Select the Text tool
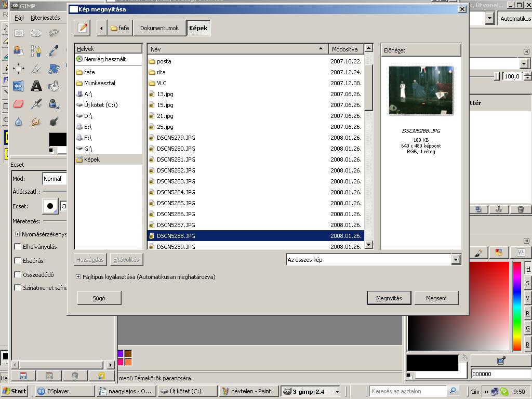 click(x=36, y=86)
